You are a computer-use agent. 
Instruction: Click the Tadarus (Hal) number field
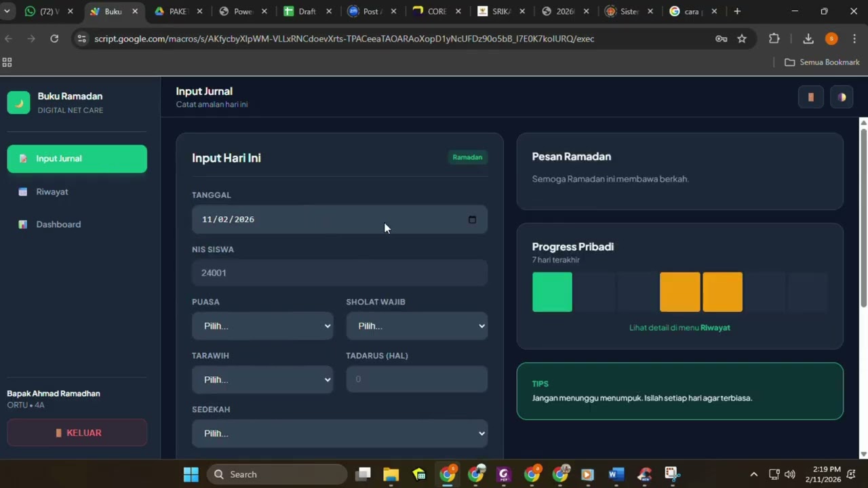[x=416, y=380]
